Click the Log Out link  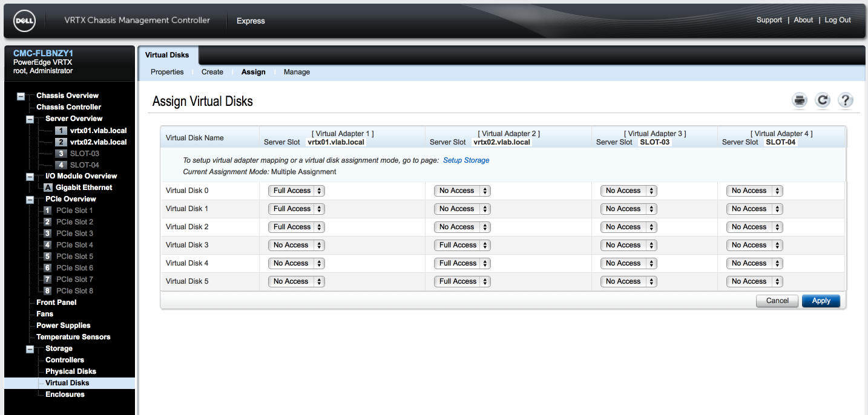pos(838,20)
